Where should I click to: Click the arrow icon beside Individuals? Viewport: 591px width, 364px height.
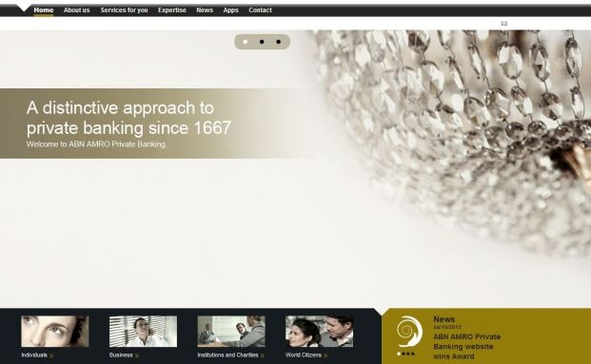tap(51, 355)
